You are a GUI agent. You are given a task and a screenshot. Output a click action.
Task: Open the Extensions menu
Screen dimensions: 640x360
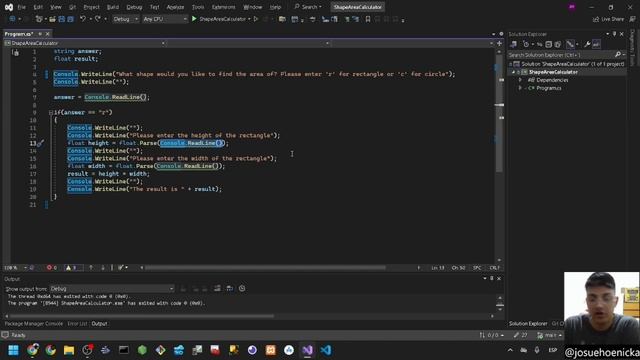coord(224,7)
